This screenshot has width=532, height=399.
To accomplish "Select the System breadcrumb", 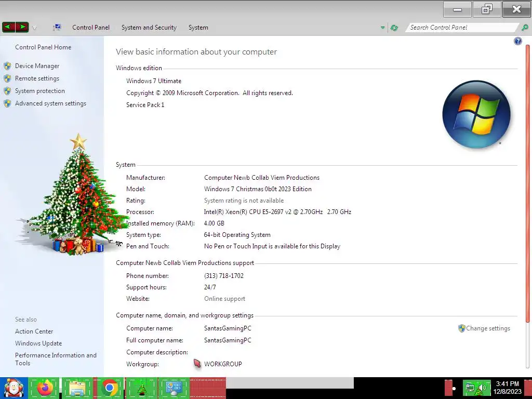I will (198, 28).
